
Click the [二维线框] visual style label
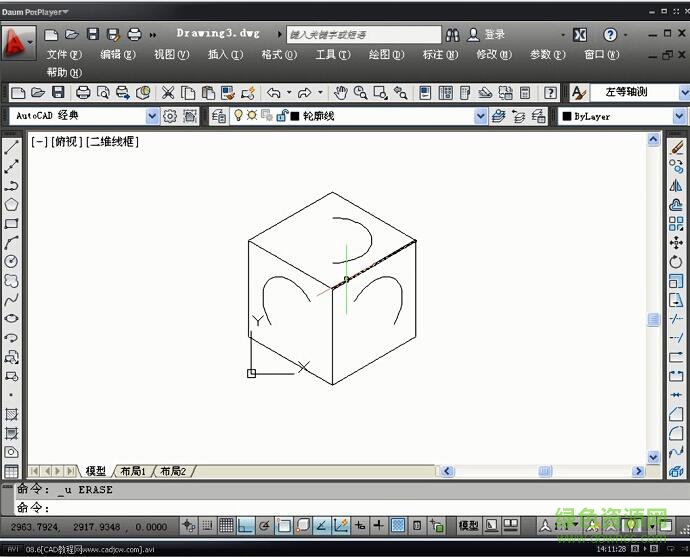pyautogui.click(x=112, y=142)
